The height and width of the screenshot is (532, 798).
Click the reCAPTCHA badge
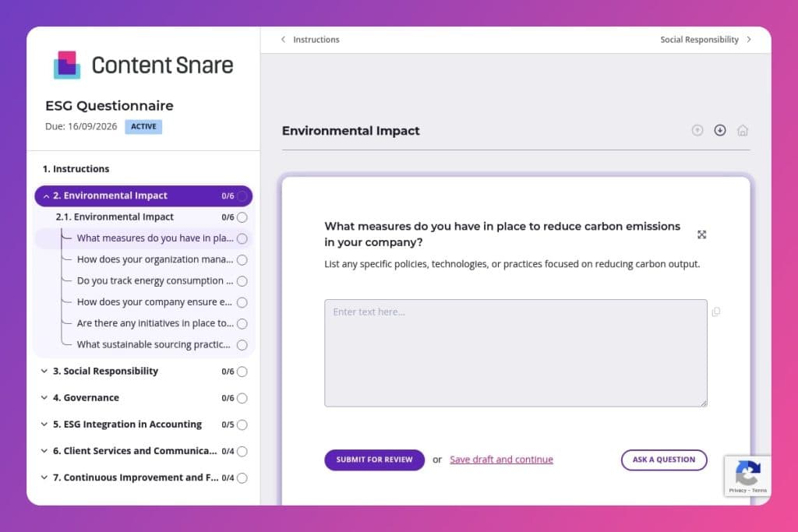[x=747, y=476]
